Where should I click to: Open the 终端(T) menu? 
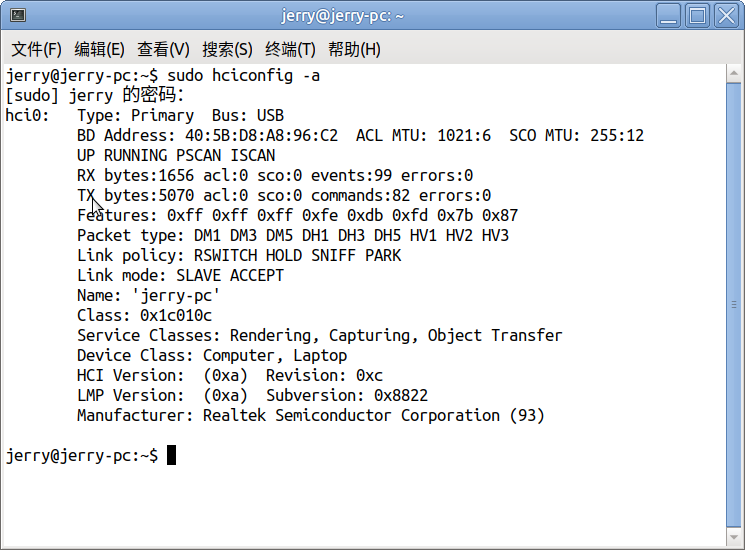tap(290, 49)
